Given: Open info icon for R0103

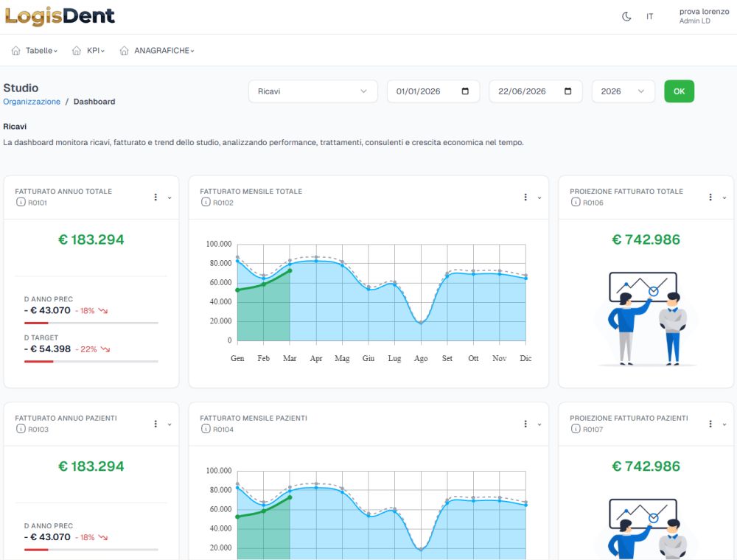Looking at the screenshot, I should (x=21, y=428).
